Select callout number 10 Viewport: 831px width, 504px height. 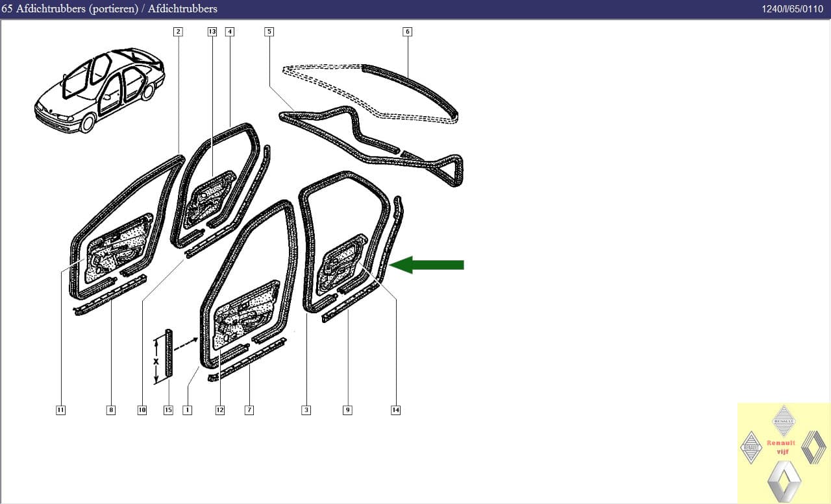[x=142, y=410]
